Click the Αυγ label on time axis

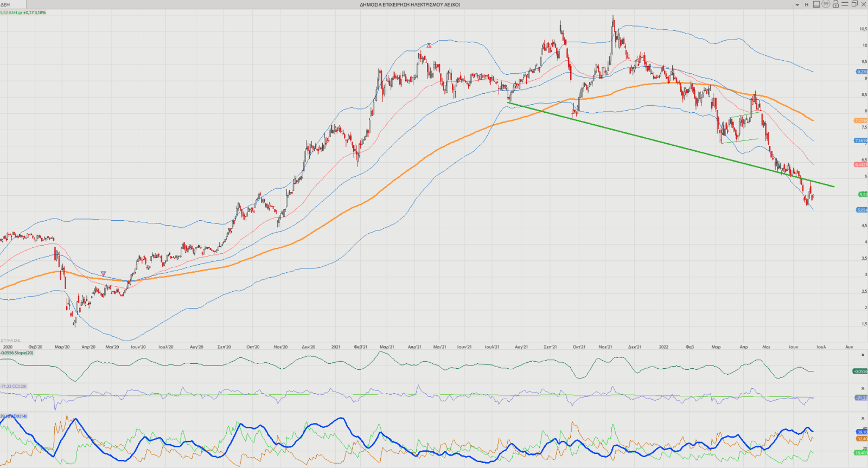(849, 347)
